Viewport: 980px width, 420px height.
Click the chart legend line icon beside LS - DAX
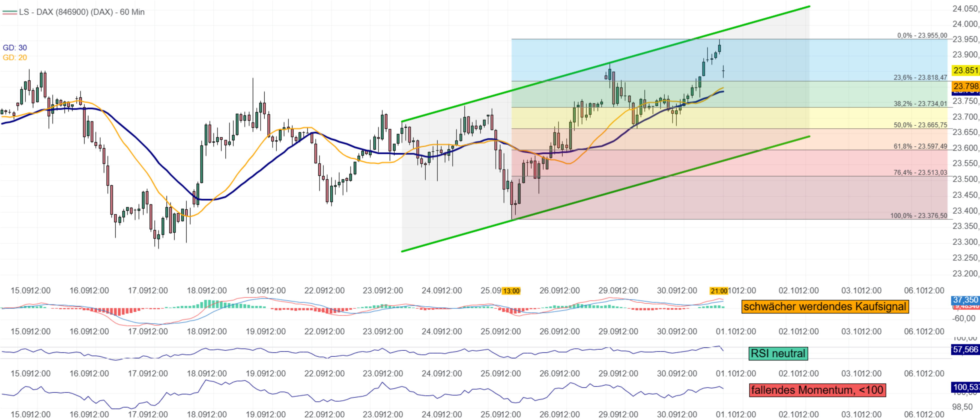[10, 12]
